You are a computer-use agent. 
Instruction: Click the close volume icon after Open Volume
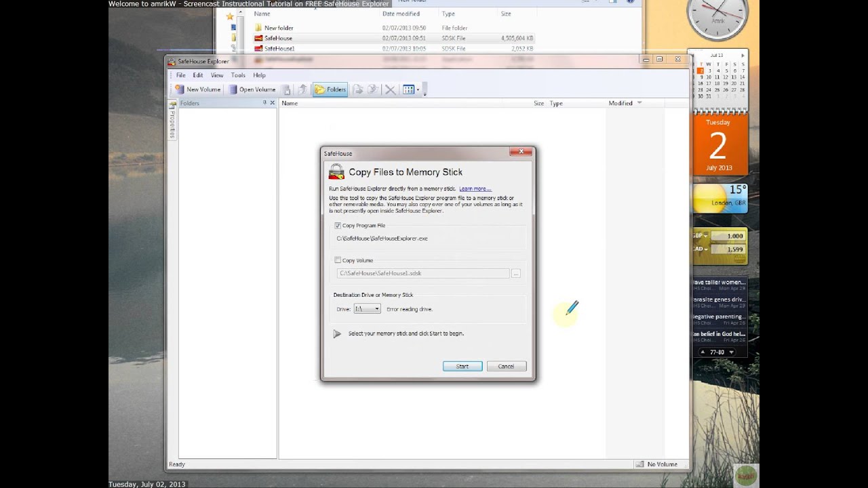point(286,89)
